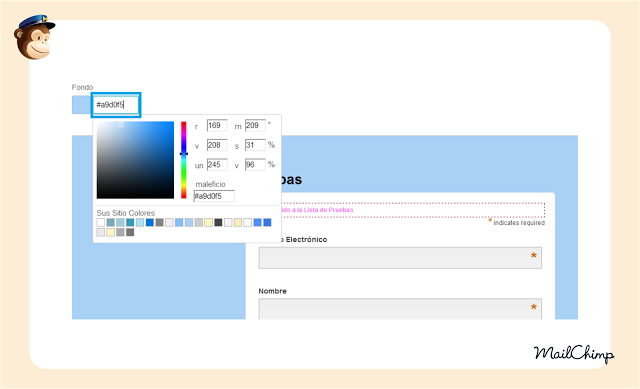Select the last dark gray swatch in second row
Image resolution: width=640 pixels, height=389 pixels.
pos(130,232)
